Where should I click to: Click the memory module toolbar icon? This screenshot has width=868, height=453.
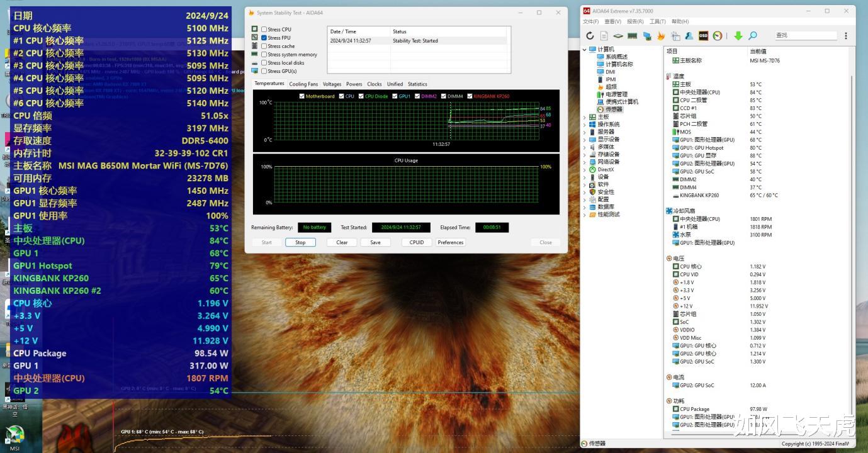click(x=633, y=36)
